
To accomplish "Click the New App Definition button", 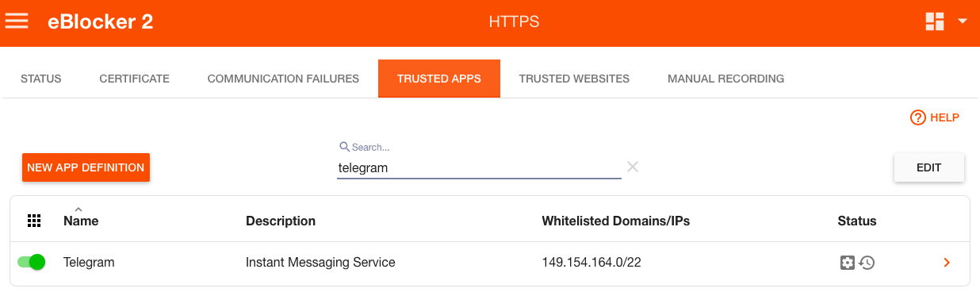I will (x=86, y=167).
